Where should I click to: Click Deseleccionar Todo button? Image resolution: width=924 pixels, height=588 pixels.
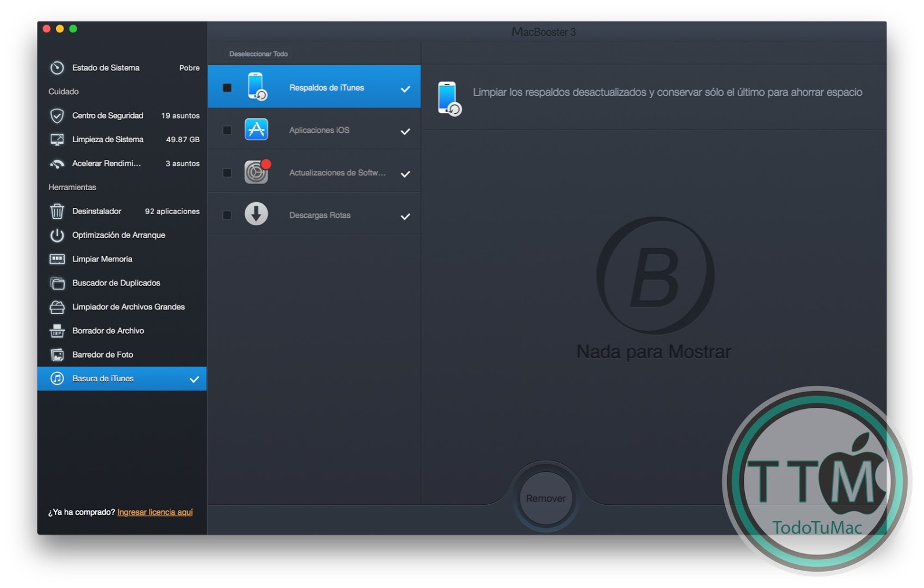(x=258, y=54)
